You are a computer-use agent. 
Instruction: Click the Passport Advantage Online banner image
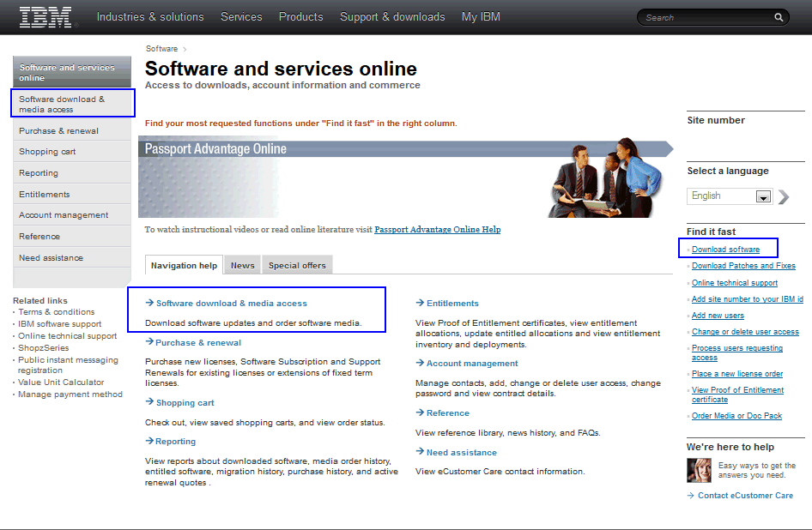(405, 178)
